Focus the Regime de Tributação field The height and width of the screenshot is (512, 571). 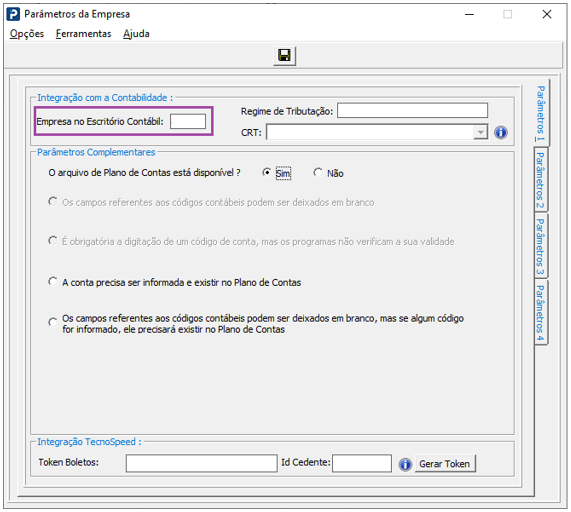(x=412, y=110)
